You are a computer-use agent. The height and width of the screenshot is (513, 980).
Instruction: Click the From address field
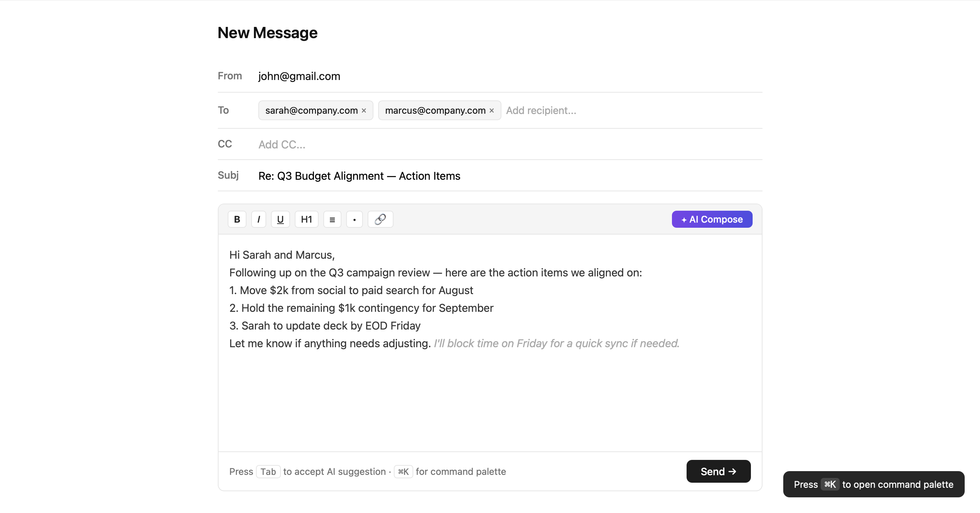(299, 76)
